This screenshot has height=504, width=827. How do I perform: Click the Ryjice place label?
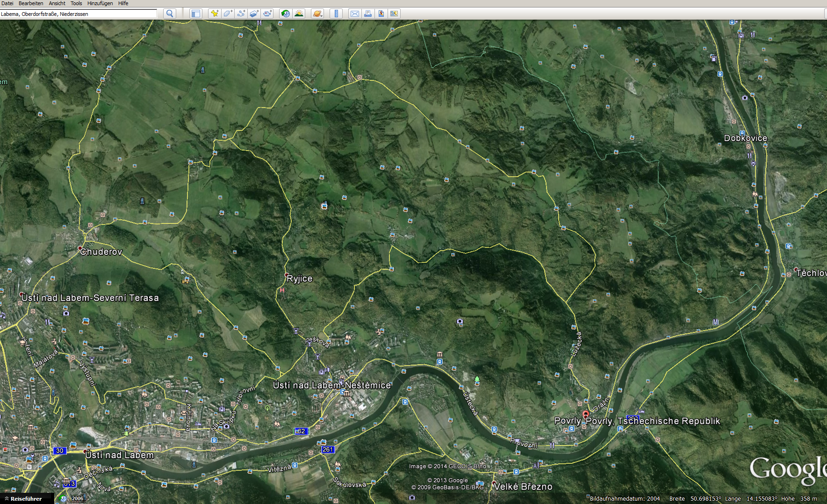[299, 278]
